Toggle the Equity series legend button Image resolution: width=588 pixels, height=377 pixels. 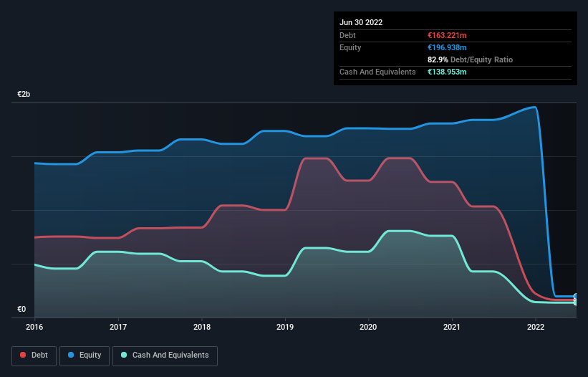point(85,355)
